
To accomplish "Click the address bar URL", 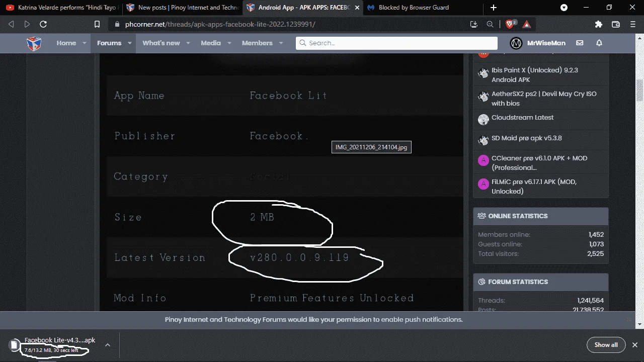I will (x=220, y=24).
